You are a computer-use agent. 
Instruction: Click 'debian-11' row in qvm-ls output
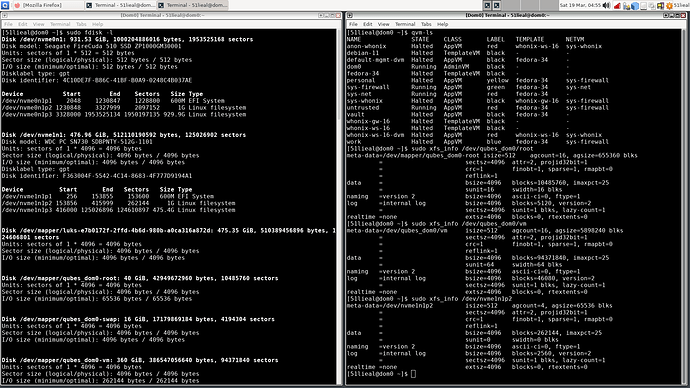point(458,53)
